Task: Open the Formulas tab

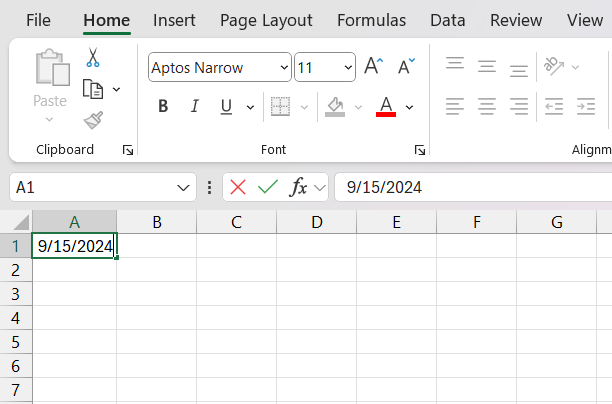Action: pos(372,20)
